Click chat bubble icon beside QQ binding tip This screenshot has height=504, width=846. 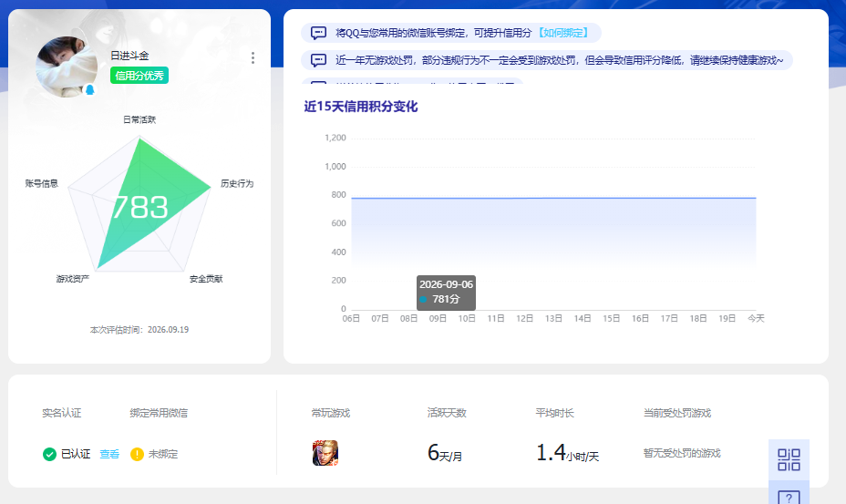(318, 33)
